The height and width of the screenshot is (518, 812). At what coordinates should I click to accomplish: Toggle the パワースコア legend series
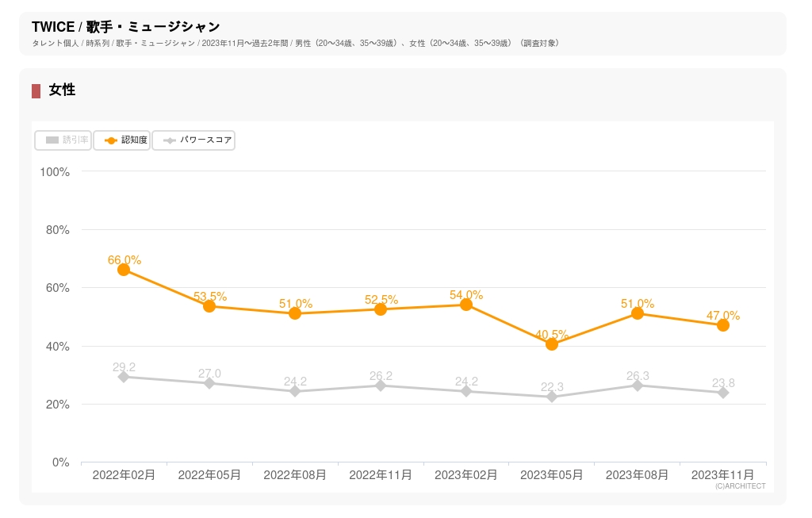tap(193, 140)
